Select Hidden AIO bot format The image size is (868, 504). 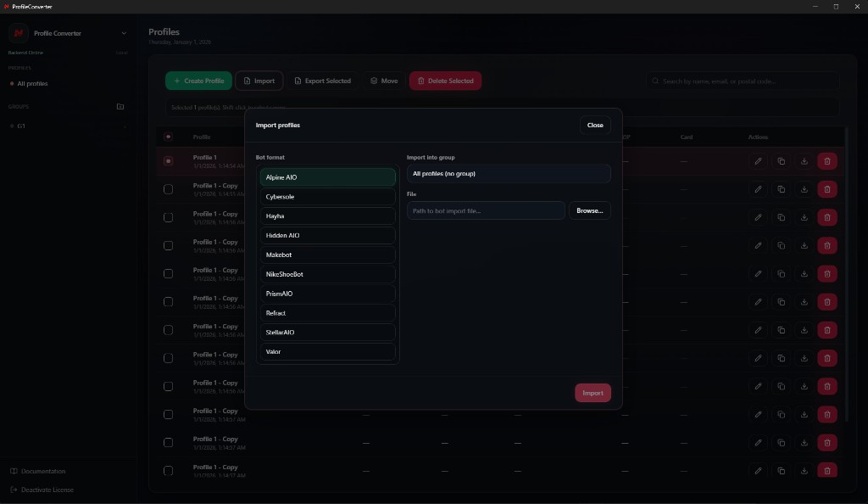(x=328, y=235)
